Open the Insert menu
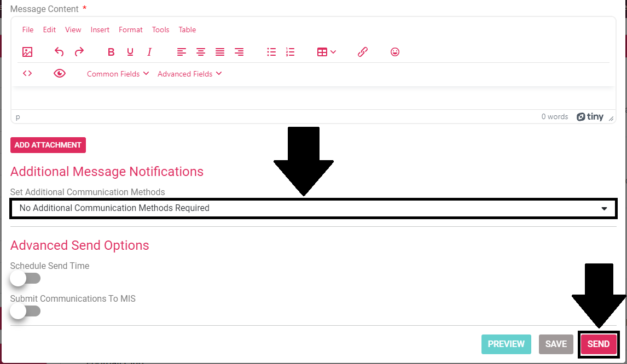Image resolution: width=627 pixels, height=364 pixels. [100, 30]
